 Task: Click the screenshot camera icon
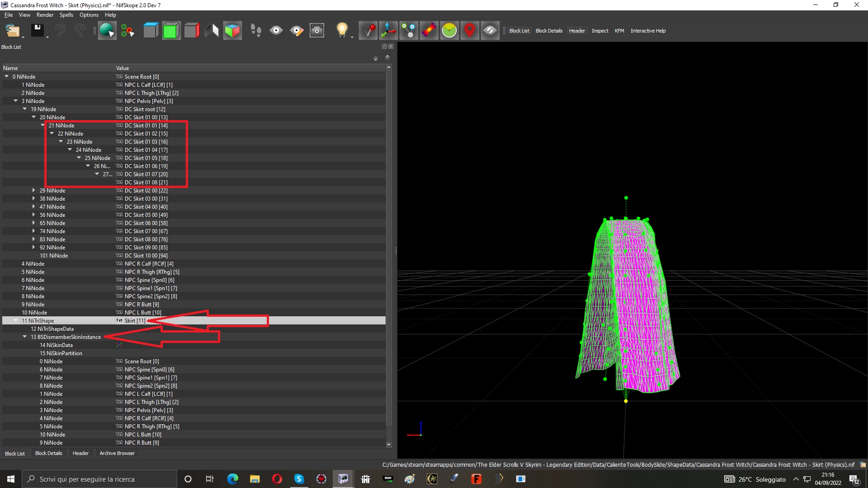[317, 30]
